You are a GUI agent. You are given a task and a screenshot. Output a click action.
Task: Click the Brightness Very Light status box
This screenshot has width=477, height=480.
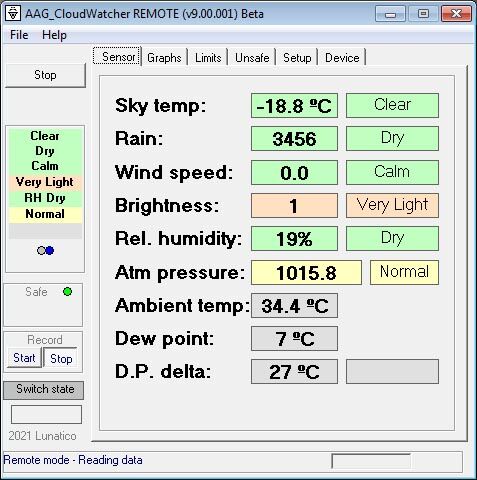point(392,205)
